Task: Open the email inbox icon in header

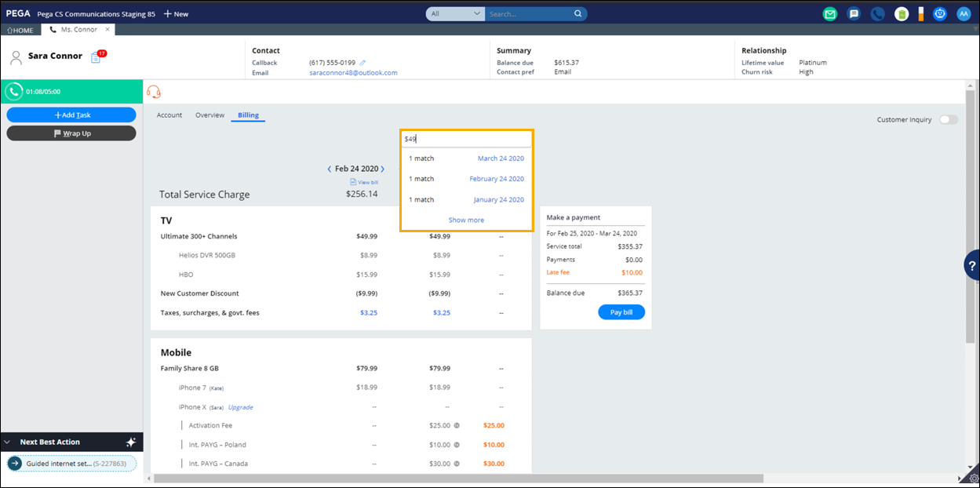Action: click(x=830, y=13)
